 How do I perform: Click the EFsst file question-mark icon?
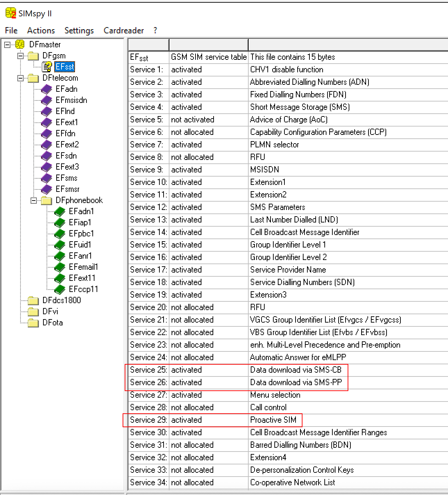pyautogui.click(x=47, y=66)
